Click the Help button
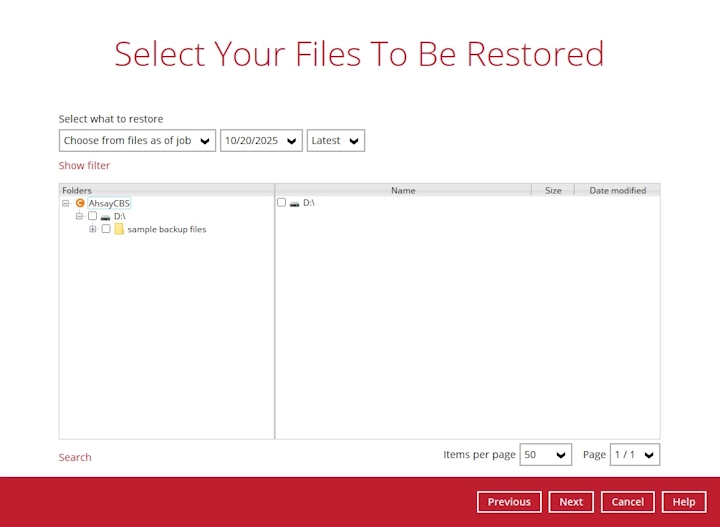720x527 pixels. tap(684, 502)
